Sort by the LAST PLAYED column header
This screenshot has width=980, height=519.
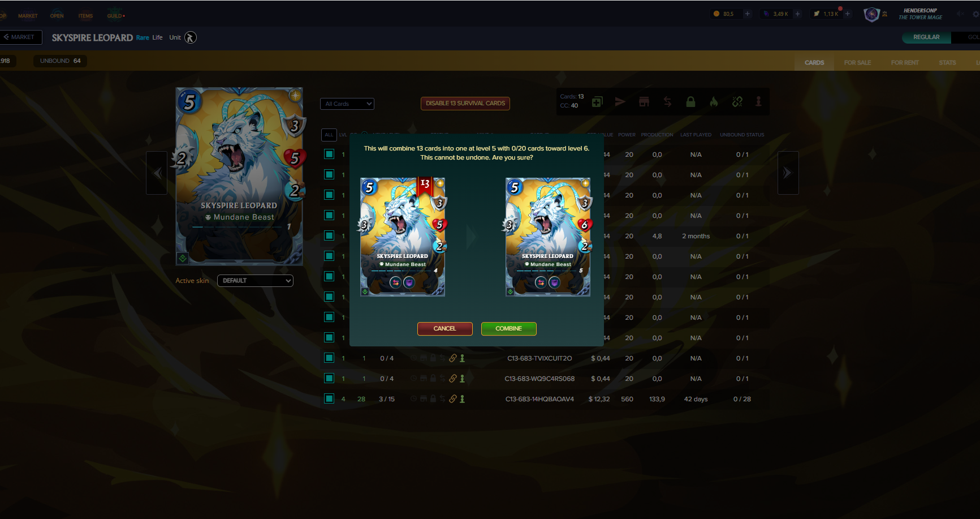tap(696, 135)
